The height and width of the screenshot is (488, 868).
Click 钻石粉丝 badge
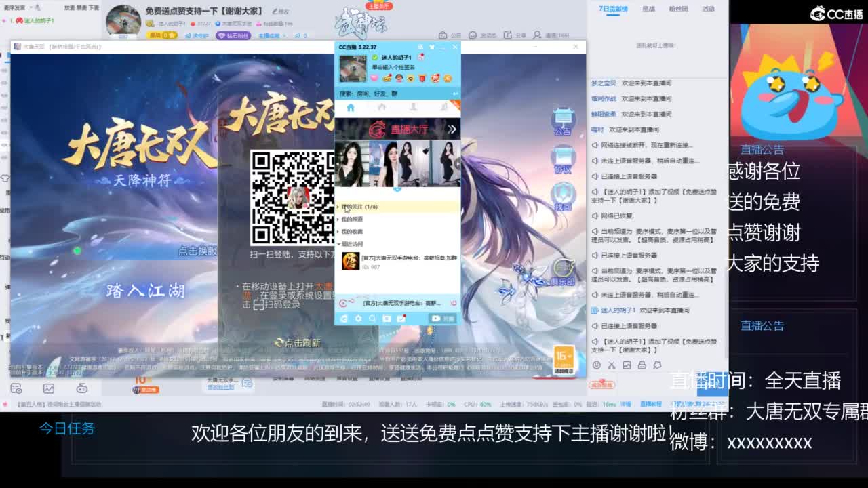pos(233,35)
